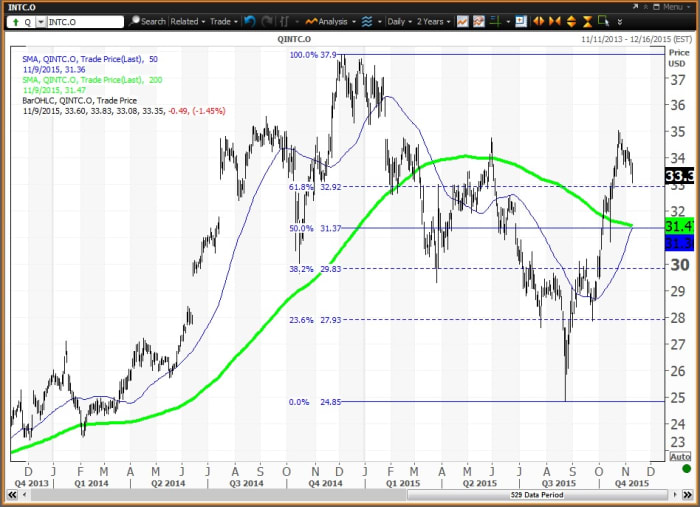Click the SMA 200 value 11/9/2015, 31.47
This screenshot has width=700, height=507.
pyautogui.click(x=54, y=90)
